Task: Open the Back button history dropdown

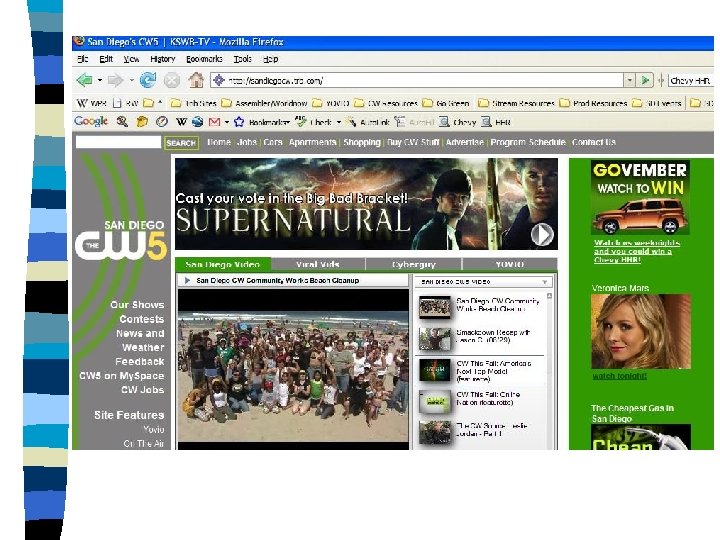Action: point(100,80)
